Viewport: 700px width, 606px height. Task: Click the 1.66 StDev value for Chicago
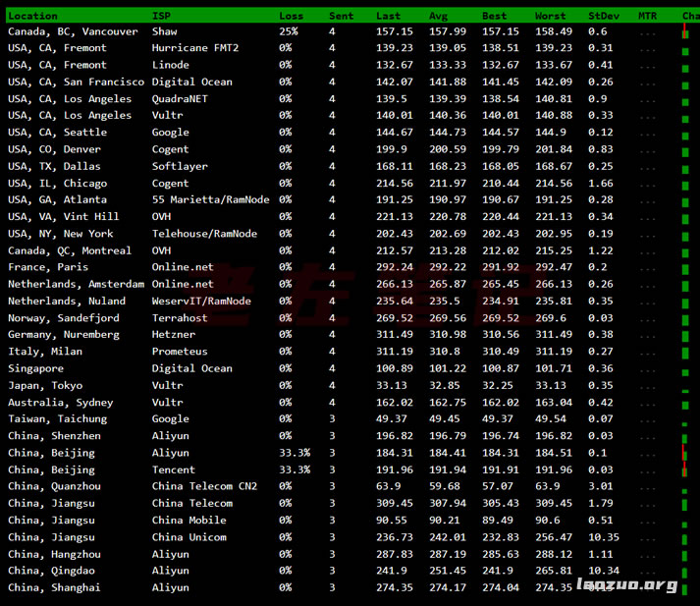coord(601,183)
